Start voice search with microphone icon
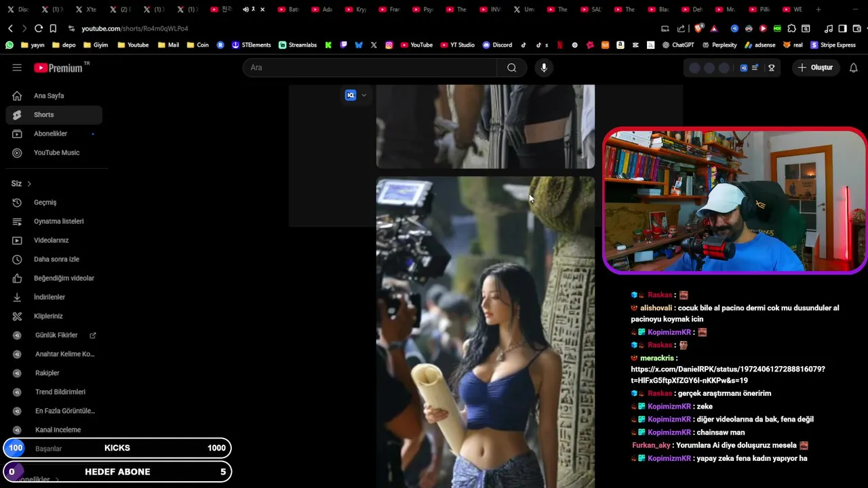The height and width of the screenshot is (488, 868). (x=544, y=68)
